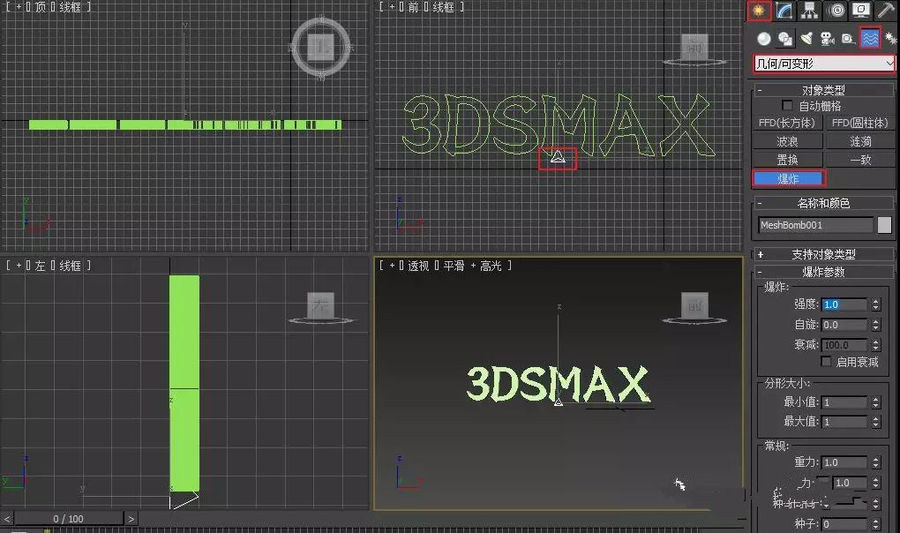Click the 种子 value field
Screen dimensions: 900x533
(845, 524)
